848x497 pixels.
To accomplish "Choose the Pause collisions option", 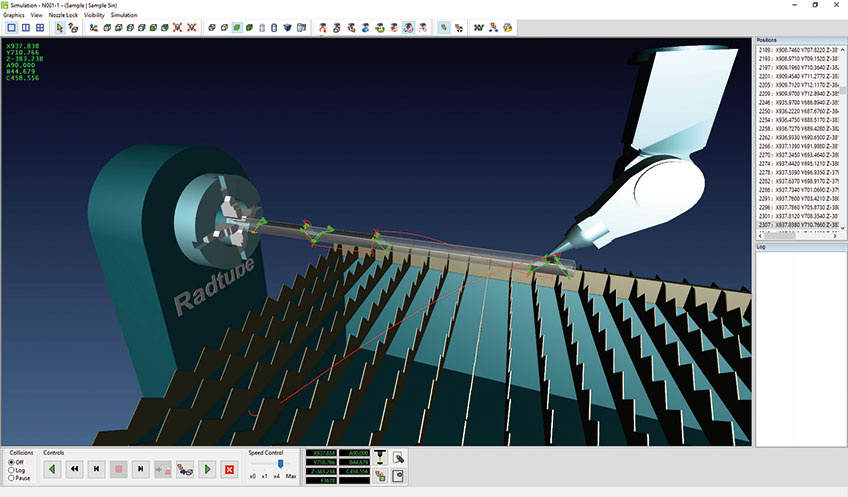I will pos(12,477).
